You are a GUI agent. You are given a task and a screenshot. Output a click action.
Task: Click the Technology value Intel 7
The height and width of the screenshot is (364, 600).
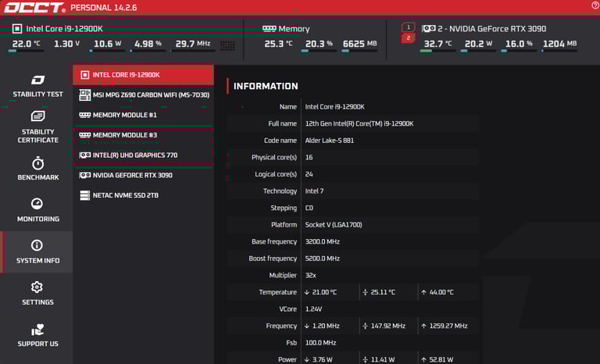pos(314,191)
